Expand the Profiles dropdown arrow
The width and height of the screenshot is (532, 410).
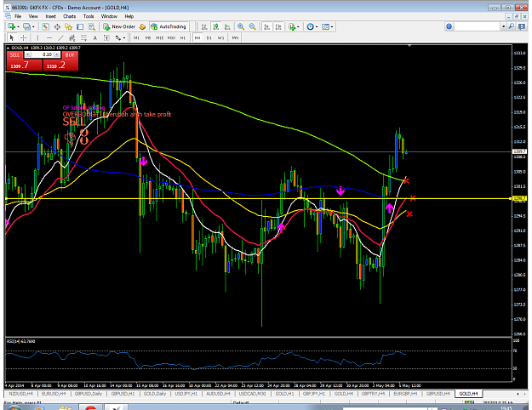[33, 26]
